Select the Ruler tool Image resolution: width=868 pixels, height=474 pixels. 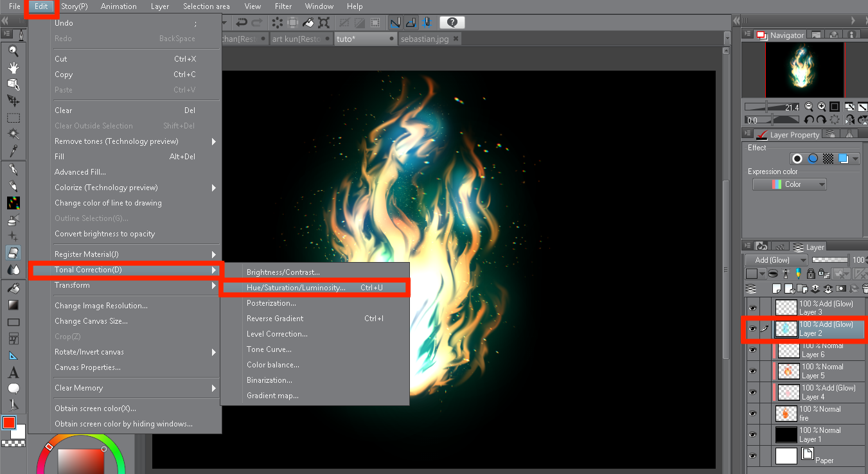point(13,355)
